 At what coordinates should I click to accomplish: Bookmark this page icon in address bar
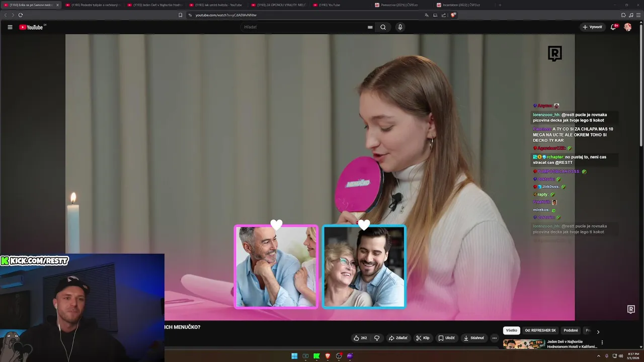[181, 15]
